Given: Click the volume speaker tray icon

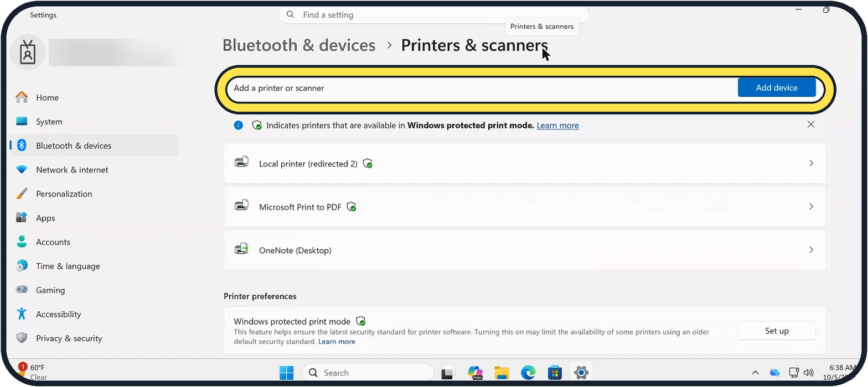Looking at the screenshot, I should tap(808, 373).
